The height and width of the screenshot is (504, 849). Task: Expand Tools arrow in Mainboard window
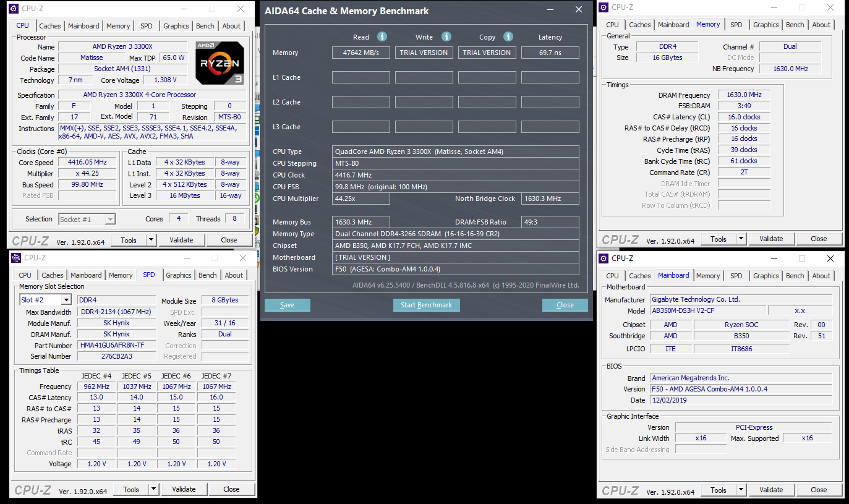[741, 490]
